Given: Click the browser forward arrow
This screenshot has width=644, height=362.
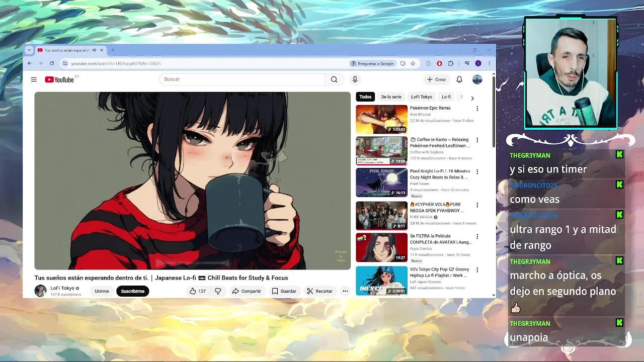Looking at the screenshot, I should [41, 63].
